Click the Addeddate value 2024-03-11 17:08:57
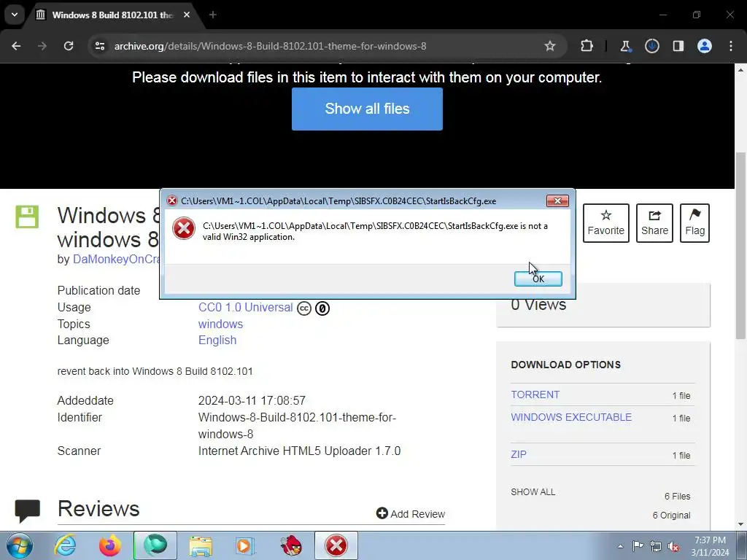Screen dimensions: 747x560 pos(252,400)
